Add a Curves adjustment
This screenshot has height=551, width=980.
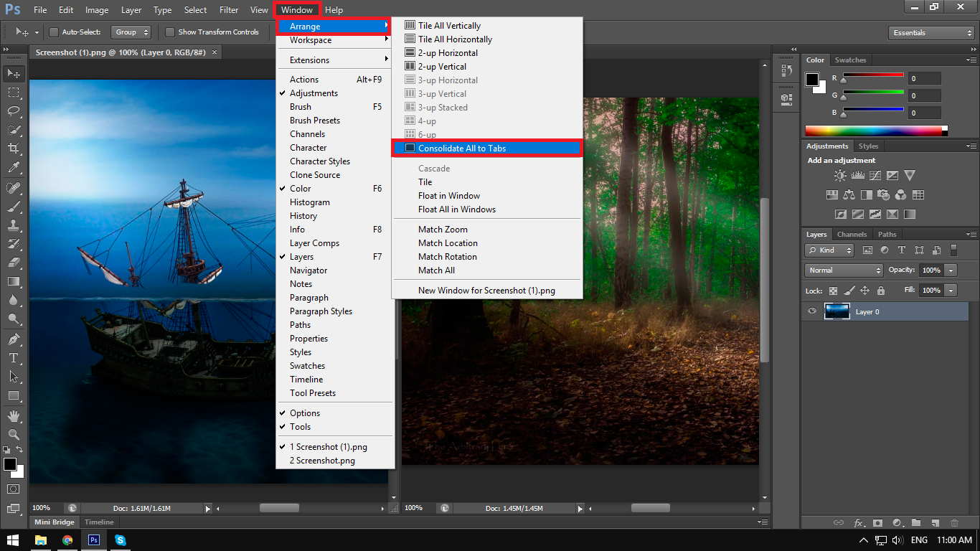[x=875, y=175]
